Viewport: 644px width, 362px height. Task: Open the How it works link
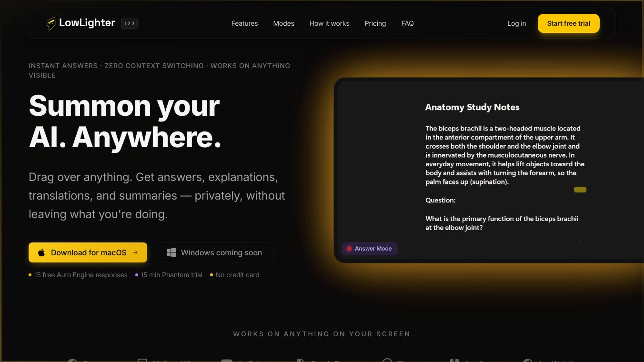point(330,23)
